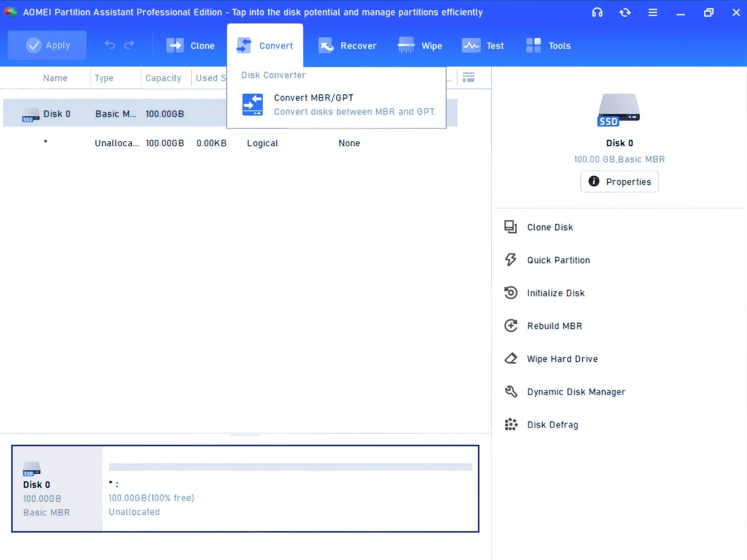Open Dynamic Disk Manager

click(576, 392)
